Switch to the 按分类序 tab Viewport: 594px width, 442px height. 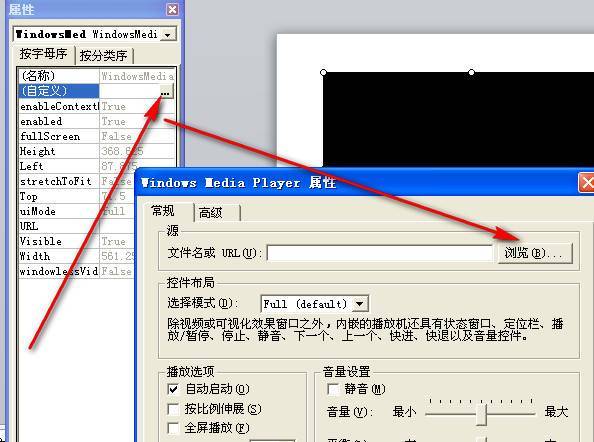[103, 56]
